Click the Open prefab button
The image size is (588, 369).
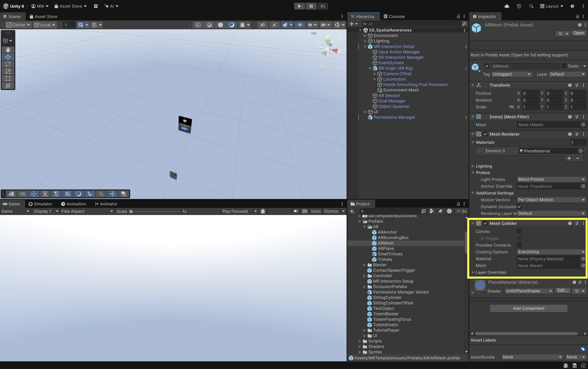pos(579,33)
